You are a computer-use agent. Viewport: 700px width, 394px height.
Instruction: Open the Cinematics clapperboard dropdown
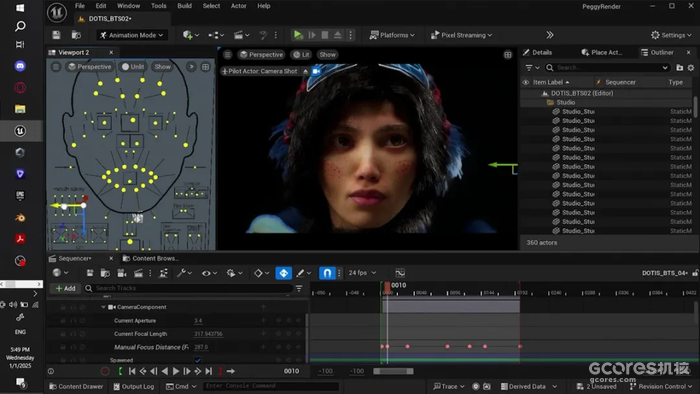tap(242, 35)
